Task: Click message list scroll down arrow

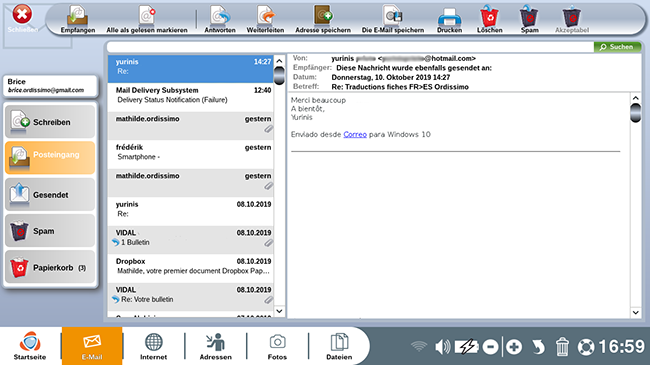Action: point(279,311)
